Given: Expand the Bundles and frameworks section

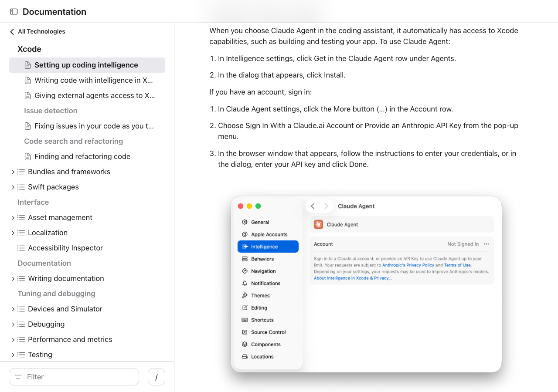Looking at the screenshot, I should coord(13,172).
